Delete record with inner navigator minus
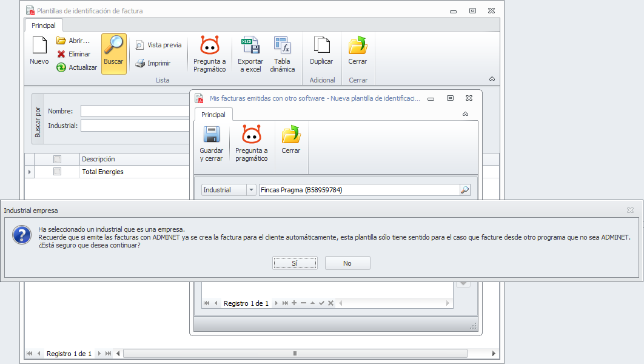Viewport: 644px width, 364px height. coord(304,303)
